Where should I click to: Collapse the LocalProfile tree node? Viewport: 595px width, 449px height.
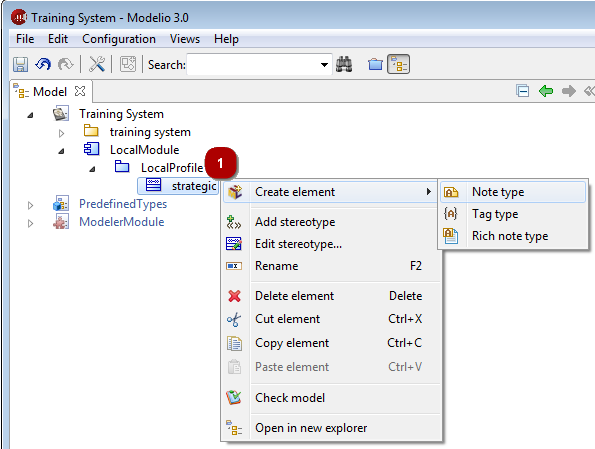pyautogui.click(x=92, y=169)
